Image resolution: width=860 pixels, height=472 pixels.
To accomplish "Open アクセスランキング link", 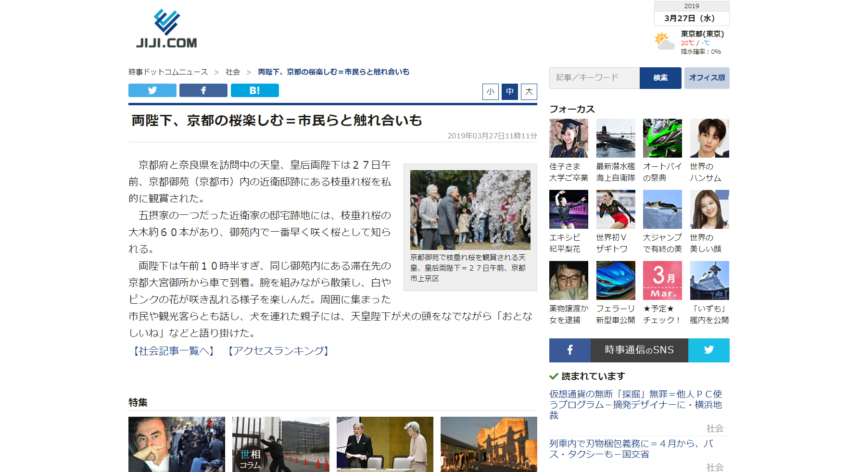I will click(278, 351).
